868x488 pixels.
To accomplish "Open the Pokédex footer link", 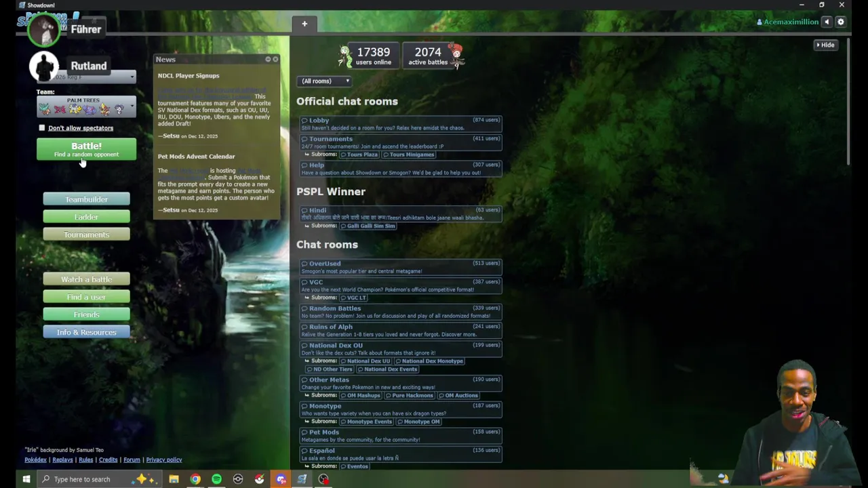I will 35,460.
